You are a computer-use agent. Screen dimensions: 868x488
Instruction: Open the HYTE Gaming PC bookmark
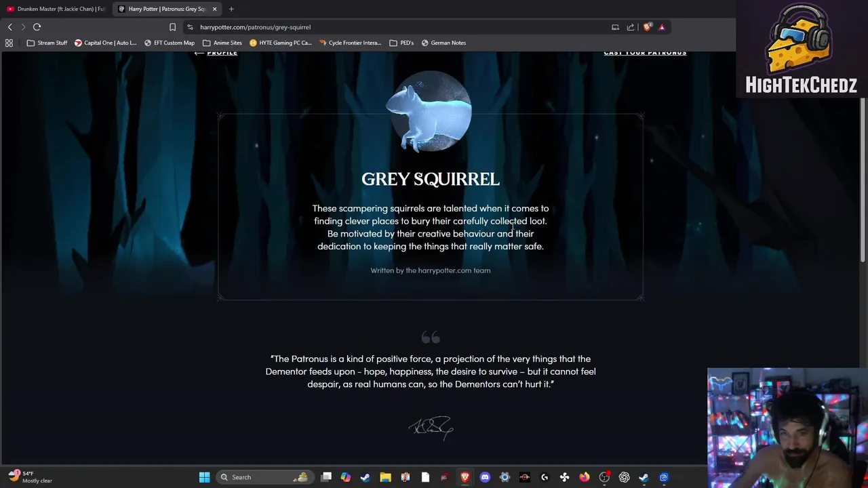(x=281, y=43)
